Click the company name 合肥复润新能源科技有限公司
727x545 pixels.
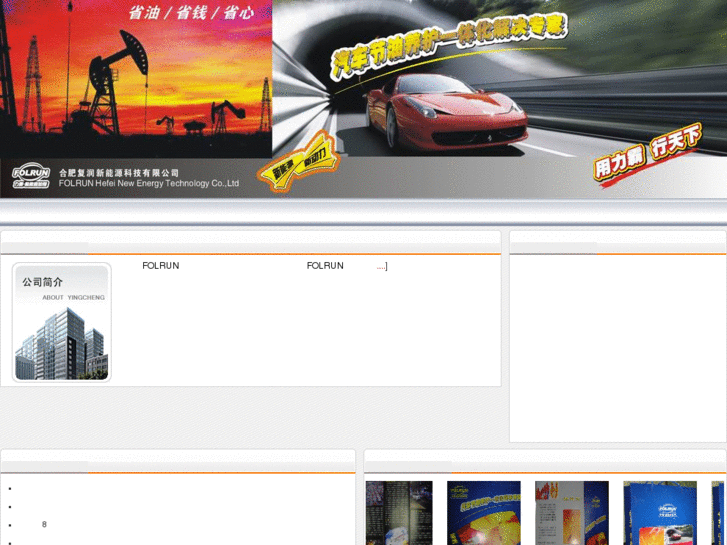click(x=119, y=173)
